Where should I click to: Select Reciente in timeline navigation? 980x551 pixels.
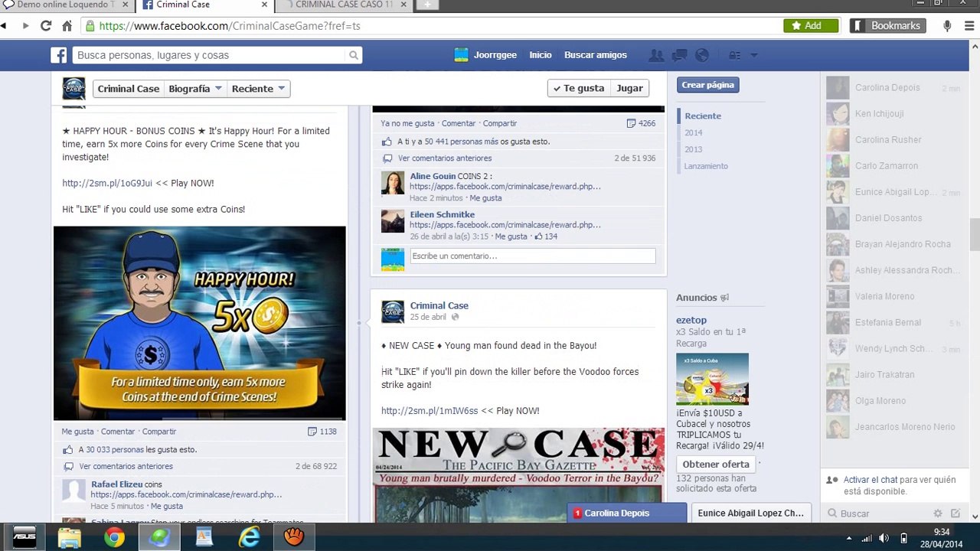(x=703, y=116)
